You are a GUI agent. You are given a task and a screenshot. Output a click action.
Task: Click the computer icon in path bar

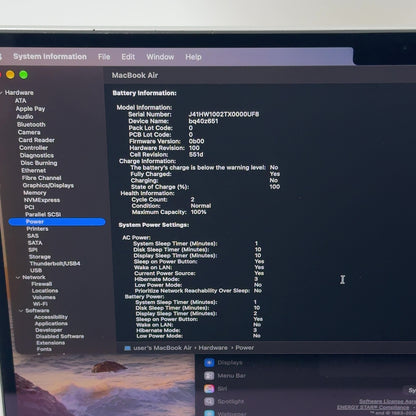127,348
